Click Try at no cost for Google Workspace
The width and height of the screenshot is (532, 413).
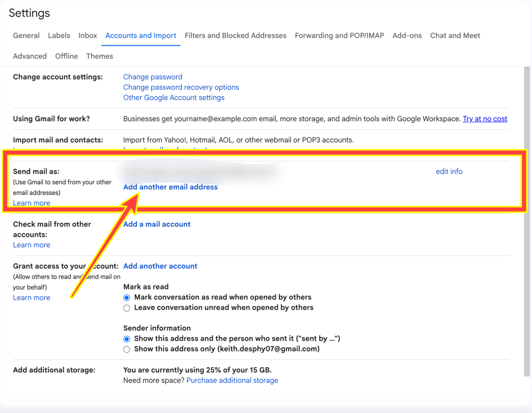pyautogui.click(x=485, y=119)
